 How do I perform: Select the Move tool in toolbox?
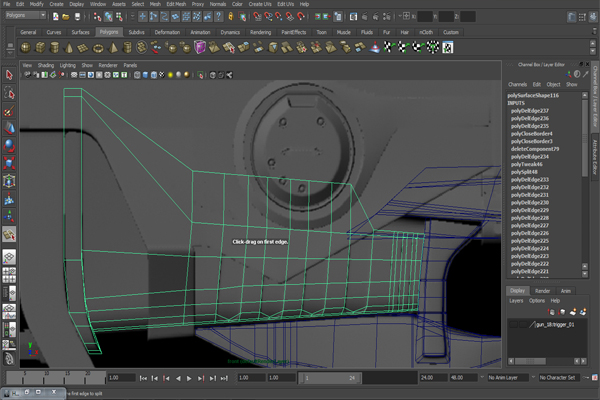coord(9,128)
